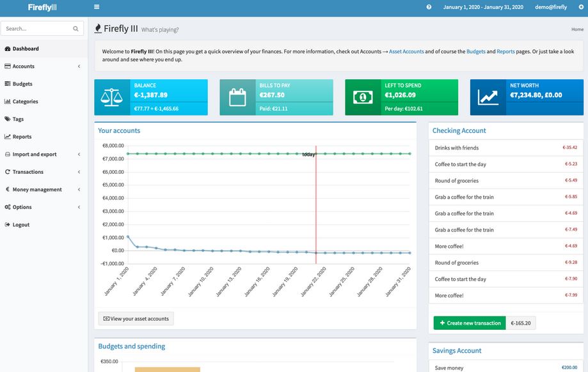Click the Tags icon in sidebar

coord(8,119)
